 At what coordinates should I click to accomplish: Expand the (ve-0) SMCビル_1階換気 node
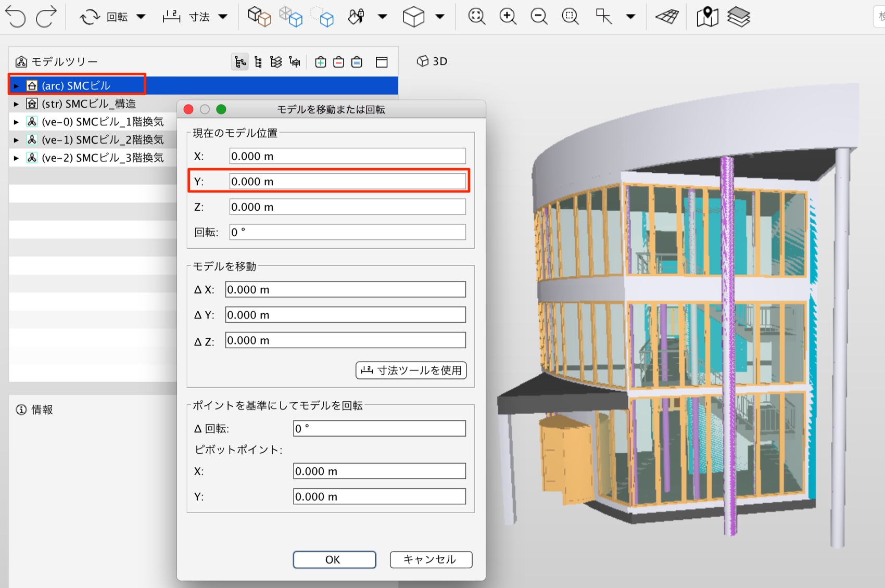16,122
